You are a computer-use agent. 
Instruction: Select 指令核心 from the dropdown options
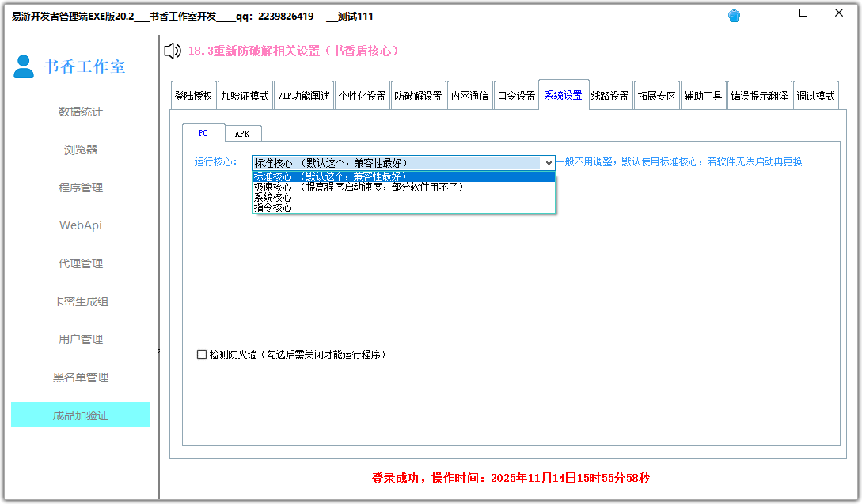point(272,207)
